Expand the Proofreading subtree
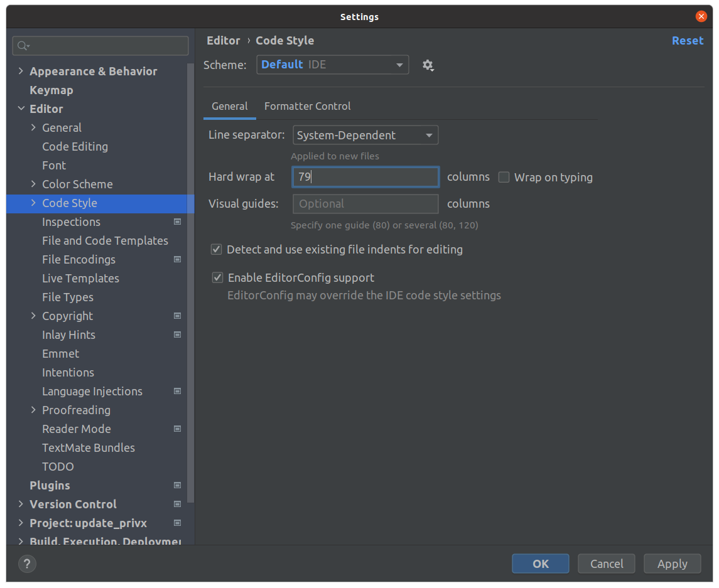This screenshot has height=588, width=719. 33,410
